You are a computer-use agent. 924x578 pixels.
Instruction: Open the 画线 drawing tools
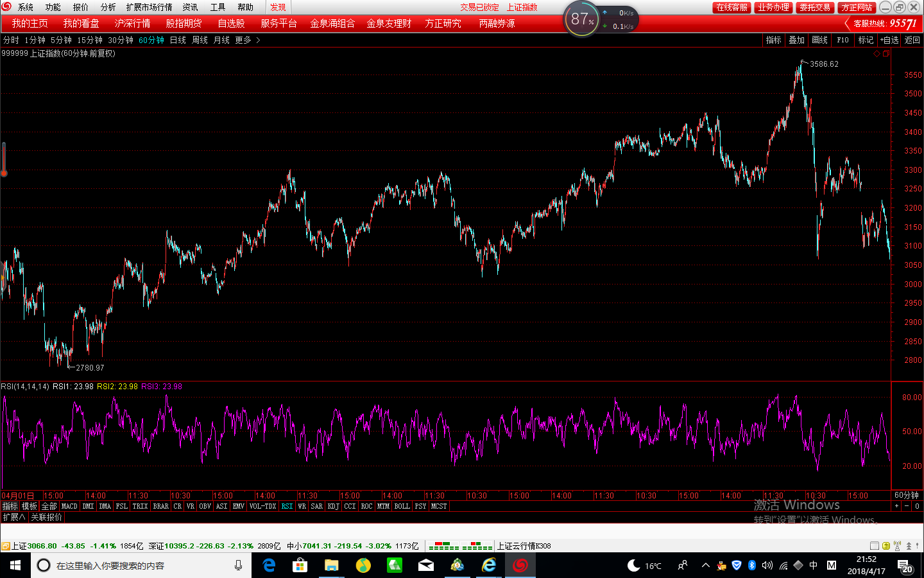click(819, 40)
